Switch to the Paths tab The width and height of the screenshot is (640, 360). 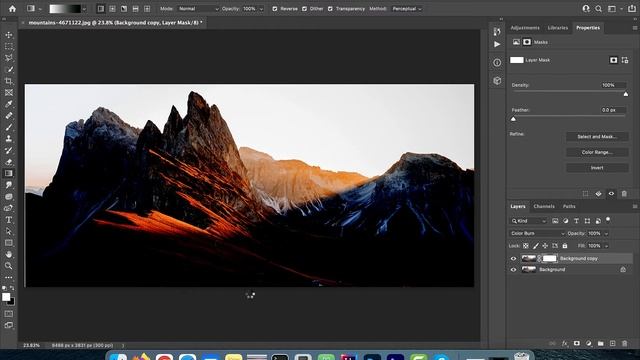pos(569,207)
